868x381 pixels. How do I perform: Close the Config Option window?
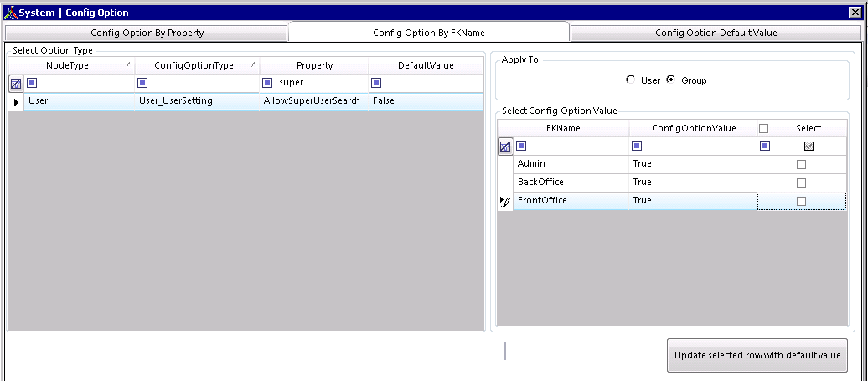855,13
